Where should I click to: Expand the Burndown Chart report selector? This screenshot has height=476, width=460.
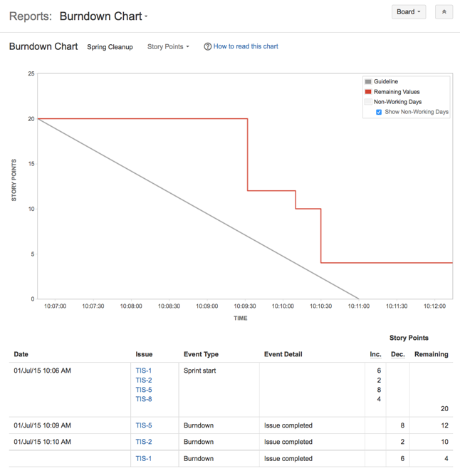tap(104, 16)
